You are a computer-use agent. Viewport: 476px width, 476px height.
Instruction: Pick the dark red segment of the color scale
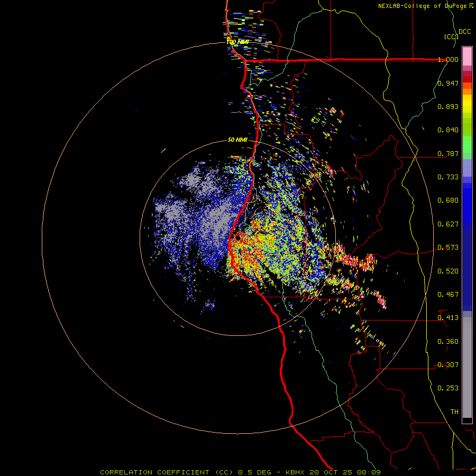click(467, 79)
